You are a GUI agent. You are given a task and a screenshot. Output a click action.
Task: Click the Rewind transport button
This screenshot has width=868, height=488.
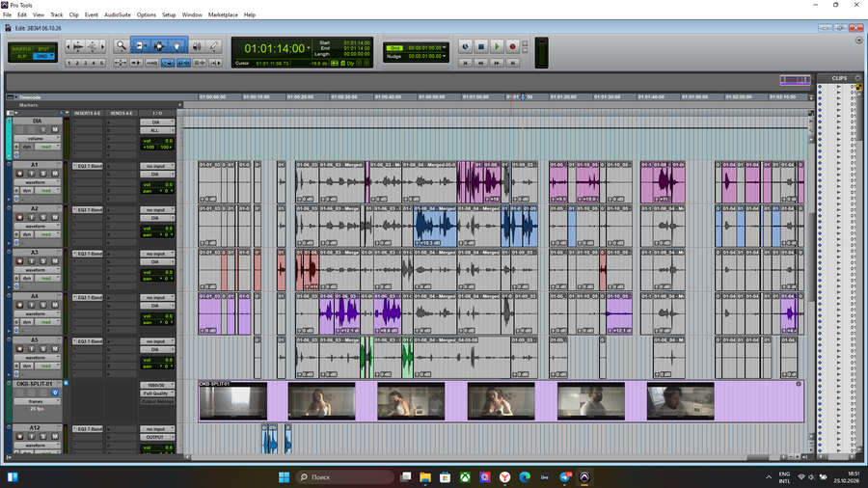click(481, 63)
